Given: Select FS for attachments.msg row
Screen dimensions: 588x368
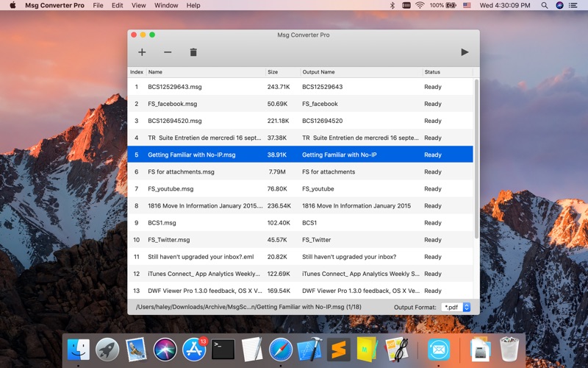Looking at the screenshot, I should tap(300, 171).
